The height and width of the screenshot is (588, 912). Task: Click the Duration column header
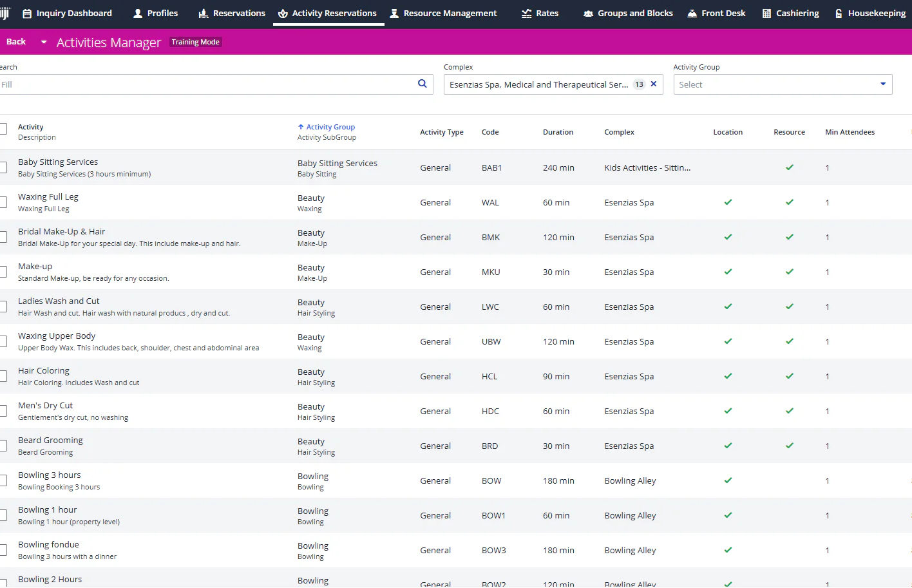558,132
